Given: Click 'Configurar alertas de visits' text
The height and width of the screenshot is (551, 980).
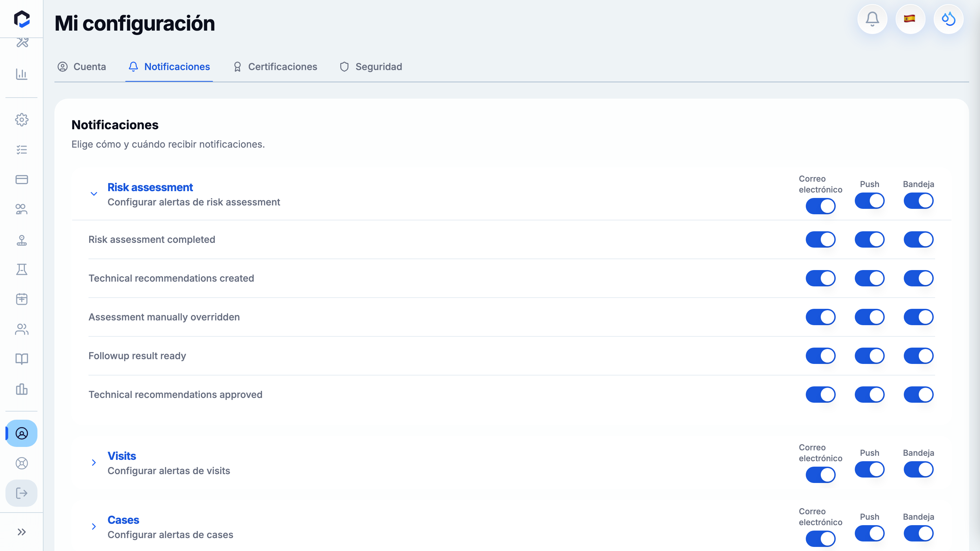Looking at the screenshot, I should [169, 471].
